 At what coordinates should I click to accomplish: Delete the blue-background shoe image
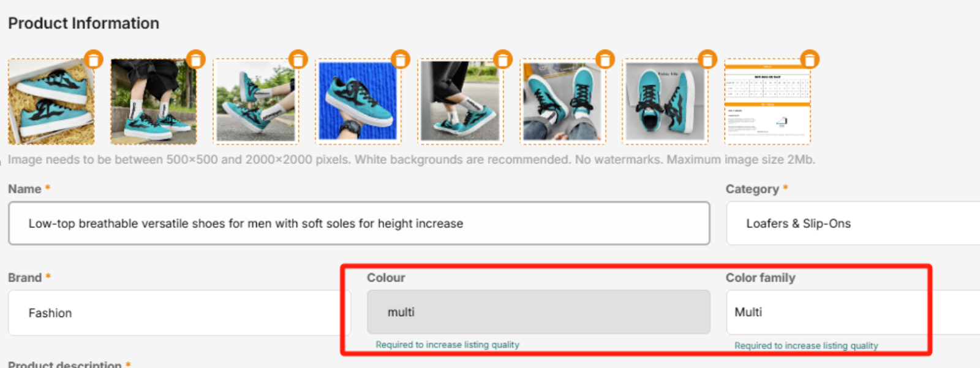tap(400, 59)
